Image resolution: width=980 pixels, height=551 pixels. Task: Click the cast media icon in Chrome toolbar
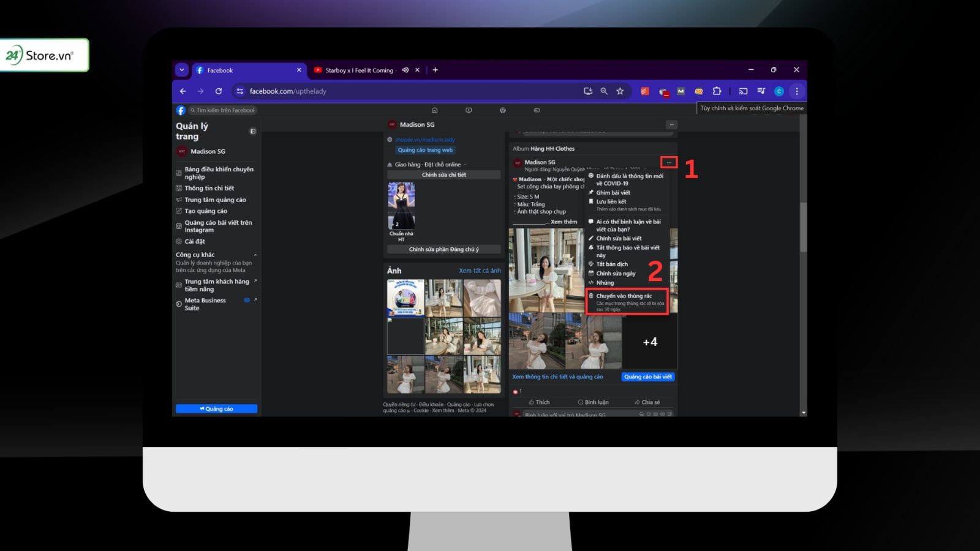click(x=743, y=91)
